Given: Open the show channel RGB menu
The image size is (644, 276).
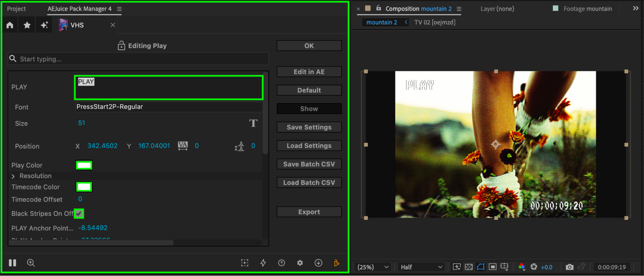Looking at the screenshot, I should (522, 267).
